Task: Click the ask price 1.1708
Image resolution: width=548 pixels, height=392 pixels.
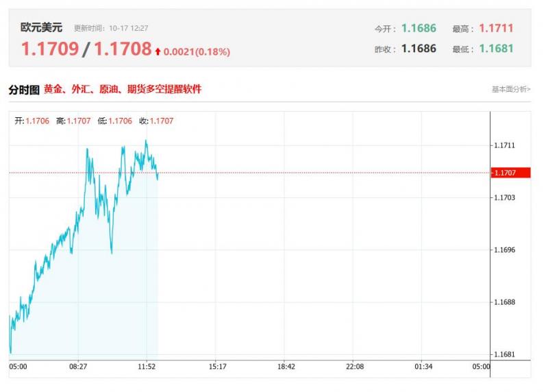Action: pos(123,49)
